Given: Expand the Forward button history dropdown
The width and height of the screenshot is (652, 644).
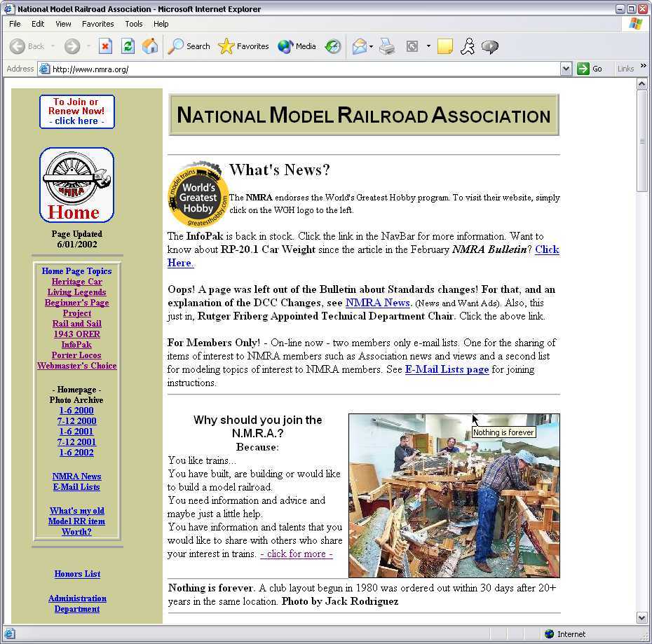Looking at the screenshot, I should pos(88,46).
